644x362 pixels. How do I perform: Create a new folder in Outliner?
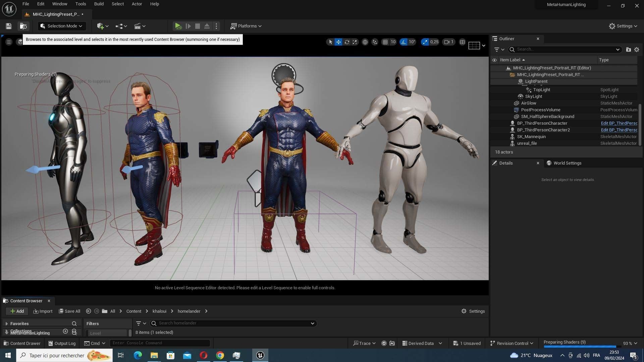628,50
